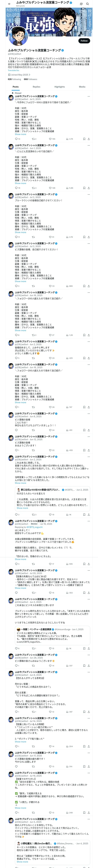
Task: Open search from the profile header
Action: tap(88, 4)
